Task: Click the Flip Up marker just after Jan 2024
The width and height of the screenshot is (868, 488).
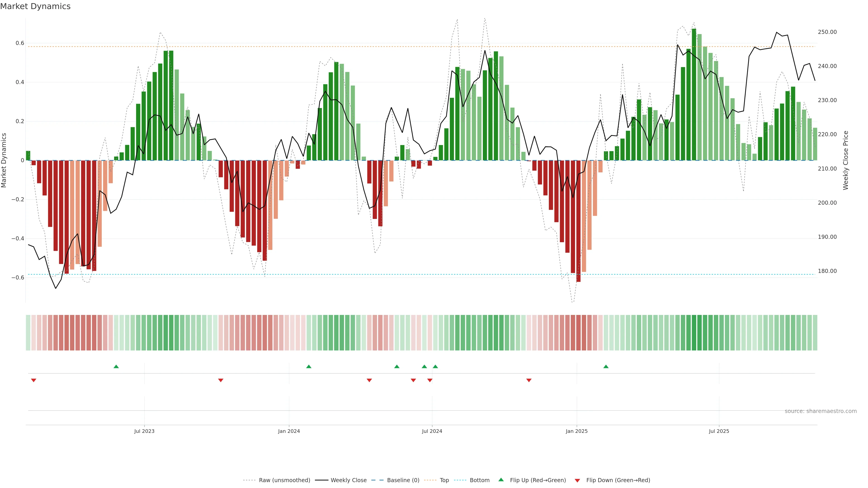Action: pyautogui.click(x=309, y=366)
